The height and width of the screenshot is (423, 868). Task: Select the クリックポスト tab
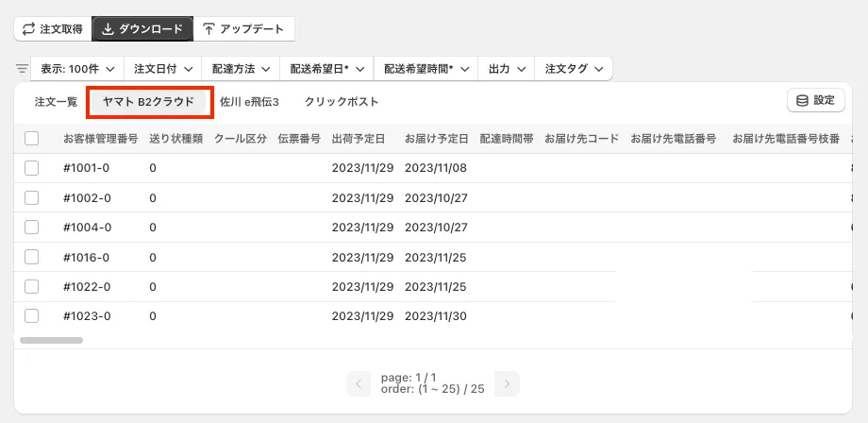pos(342,102)
